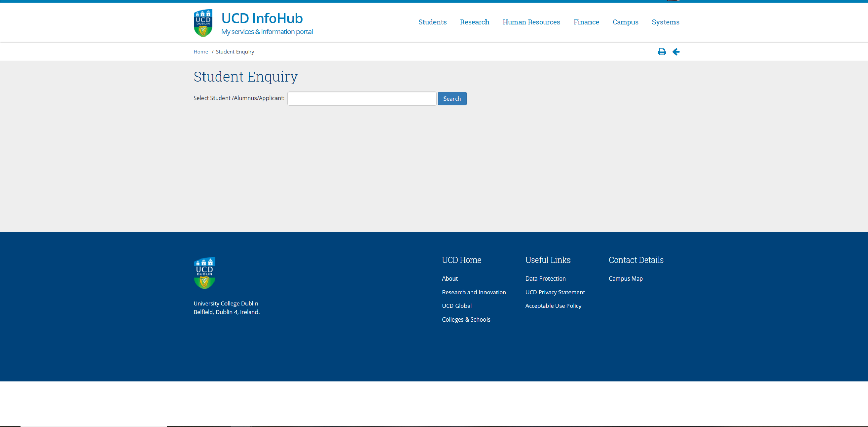Image resolution: width=868 pixels, height=427 pixels.
Task: Go to Home via breadcrumb link
Action: [200, 52]
